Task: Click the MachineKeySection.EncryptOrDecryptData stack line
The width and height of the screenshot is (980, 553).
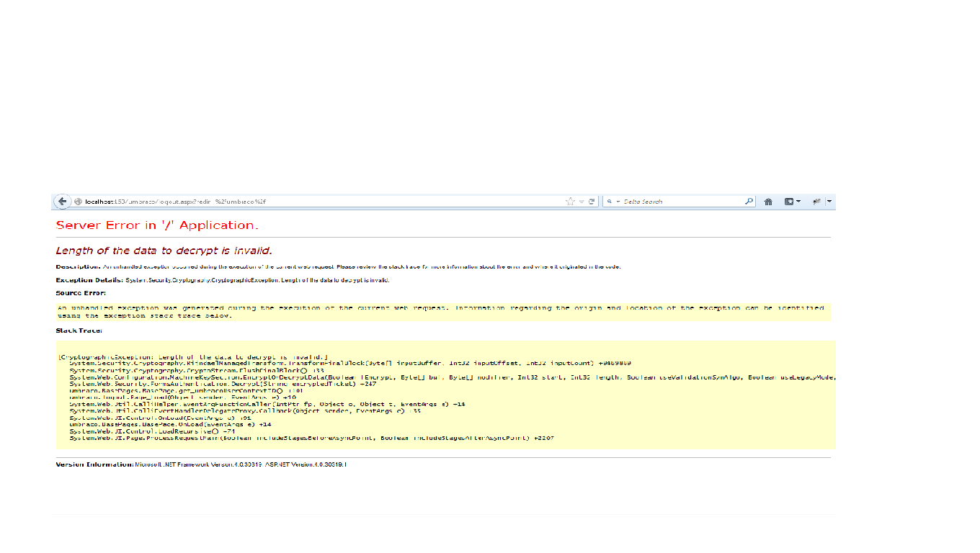Action: [453, 377]
